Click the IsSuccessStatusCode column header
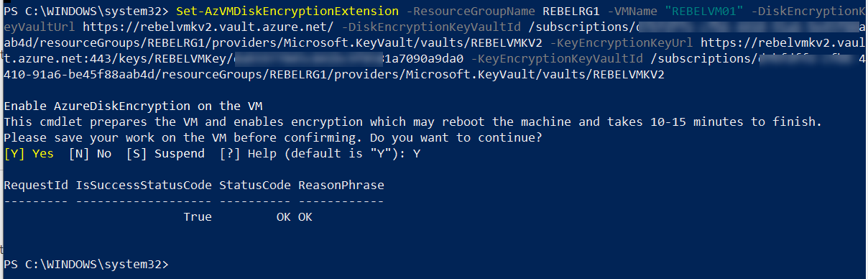The width and height of the screenshot is (868, 279). click(x=144, y=186)
